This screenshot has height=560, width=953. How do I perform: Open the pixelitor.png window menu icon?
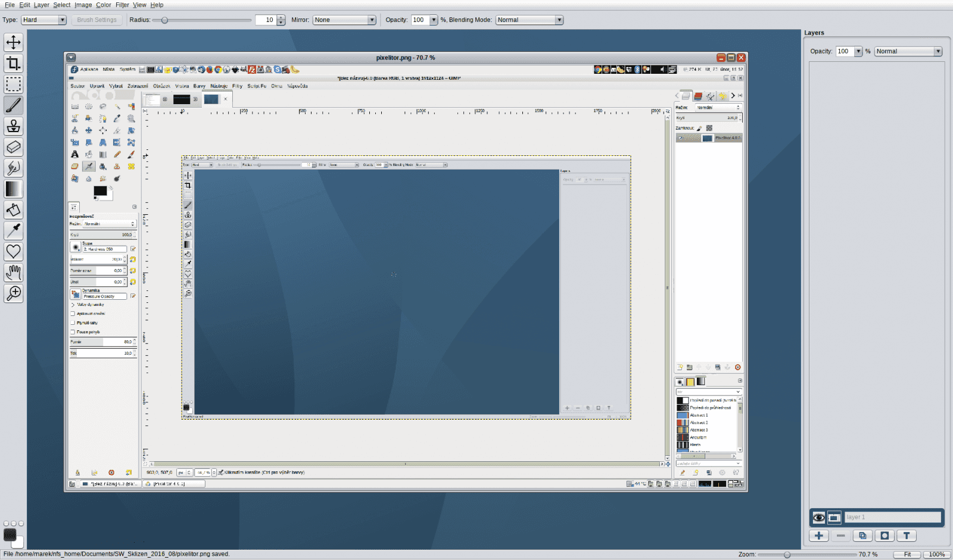[x=71, y=58]
